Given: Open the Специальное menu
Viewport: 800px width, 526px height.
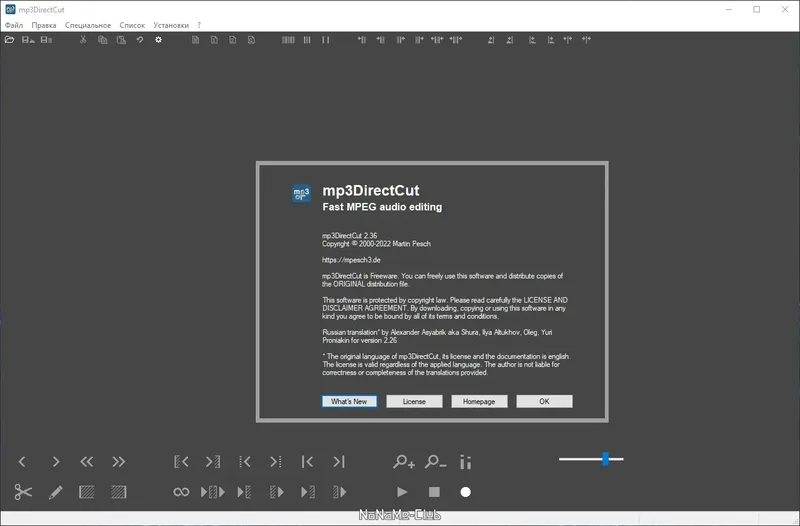Looking at the screenshot, I should 88,25.
